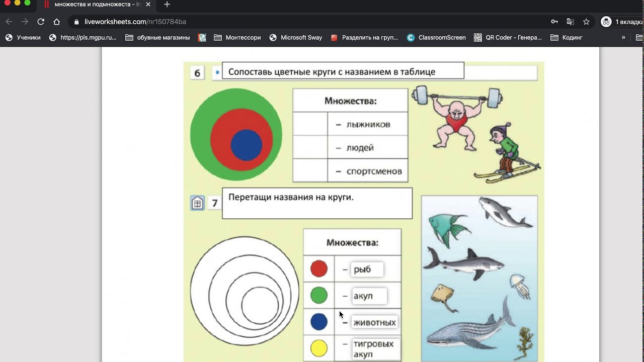644x362 pixels.
Task: Open the https://pls.mgpu.ru bookmark
Action: pyautogui.click(x=83, y=37)
